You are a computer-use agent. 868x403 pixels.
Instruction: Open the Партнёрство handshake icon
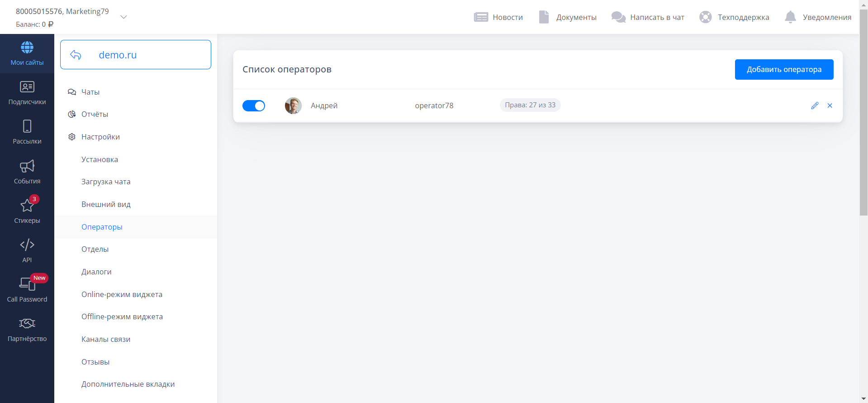point(27,324)
